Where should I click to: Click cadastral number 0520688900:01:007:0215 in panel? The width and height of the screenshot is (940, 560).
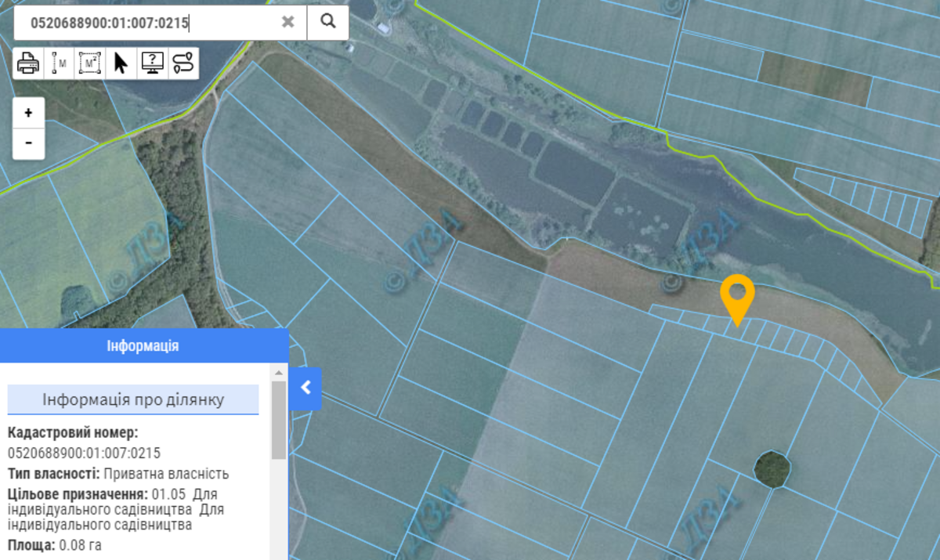pyautogui.click(x=84, y=453)
